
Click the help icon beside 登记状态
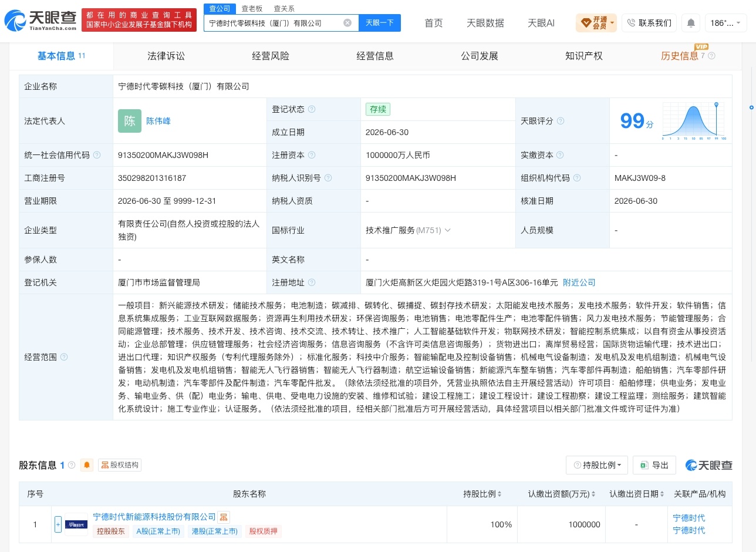(312, 109)
